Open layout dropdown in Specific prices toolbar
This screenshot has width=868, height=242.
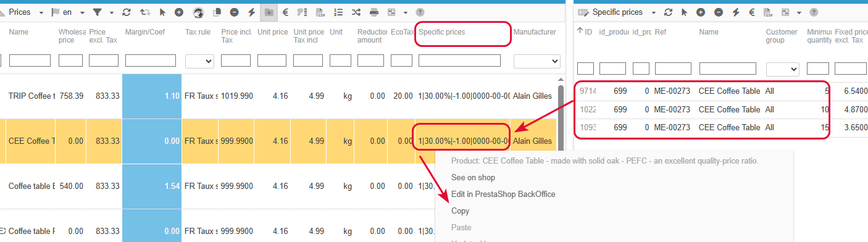point(799,12)
